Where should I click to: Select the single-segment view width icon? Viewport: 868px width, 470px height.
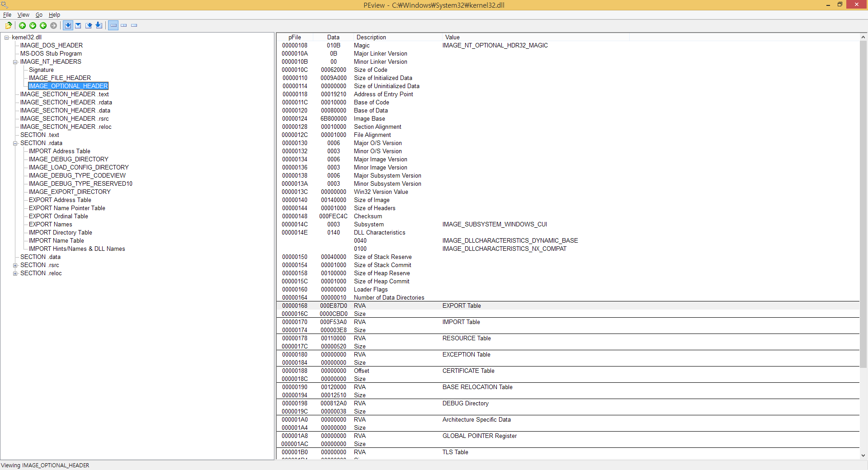click(x=134, y=25)
